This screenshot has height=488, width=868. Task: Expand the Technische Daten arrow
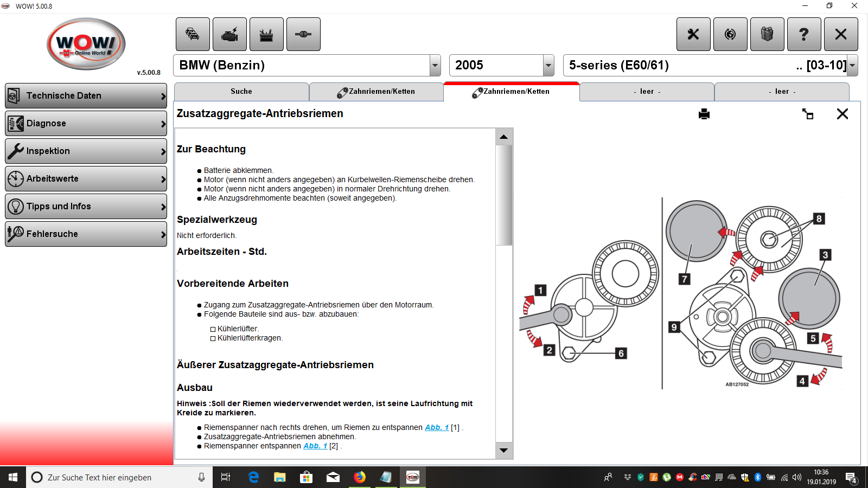[x=163, y=97]
